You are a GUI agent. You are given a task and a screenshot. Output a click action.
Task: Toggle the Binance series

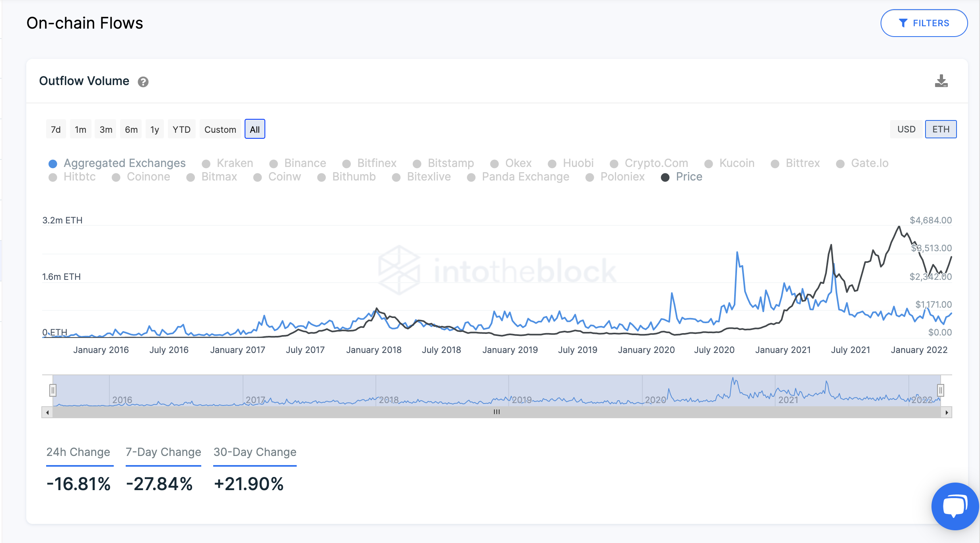[x=297, y=163]
